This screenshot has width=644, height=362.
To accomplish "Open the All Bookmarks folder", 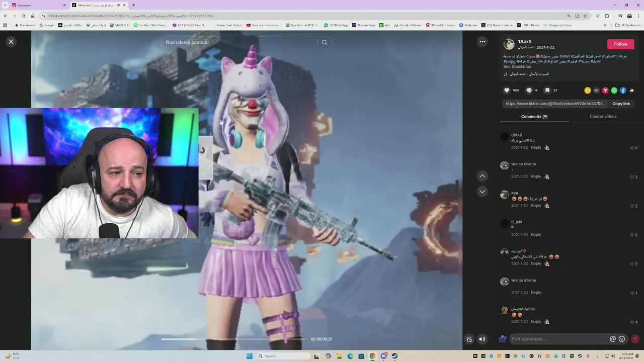I will 627,25.
